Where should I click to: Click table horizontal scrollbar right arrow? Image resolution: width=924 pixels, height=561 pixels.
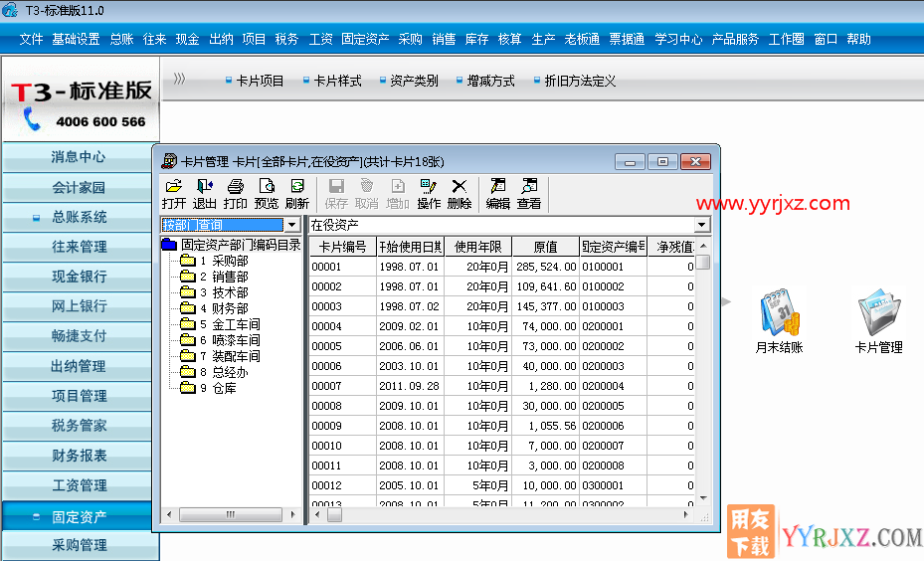point(686,514)
